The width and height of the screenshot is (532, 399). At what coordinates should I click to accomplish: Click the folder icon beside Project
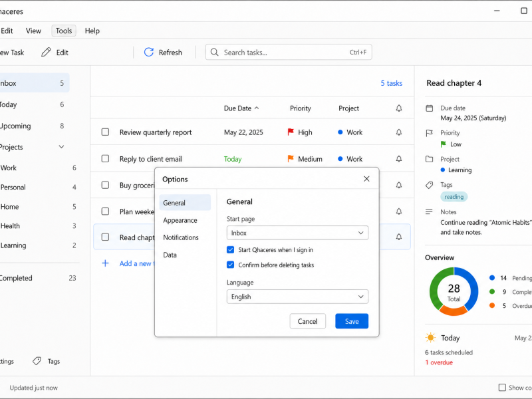(x=429, y=159)
